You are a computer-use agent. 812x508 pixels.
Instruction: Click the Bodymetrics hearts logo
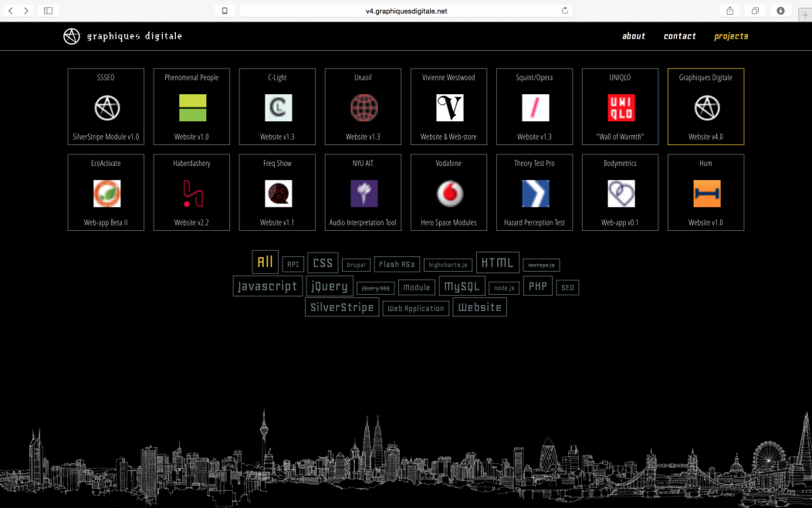click(621, 194)
